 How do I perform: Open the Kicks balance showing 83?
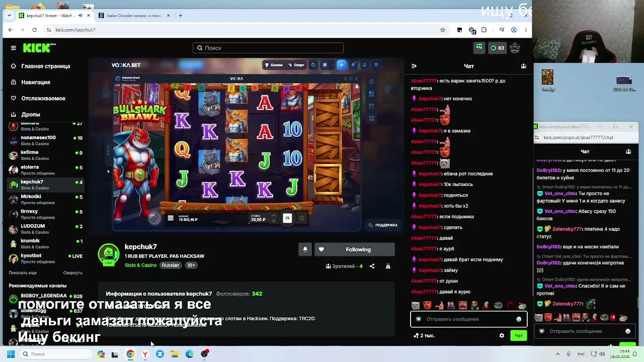[x=498, y=48]
